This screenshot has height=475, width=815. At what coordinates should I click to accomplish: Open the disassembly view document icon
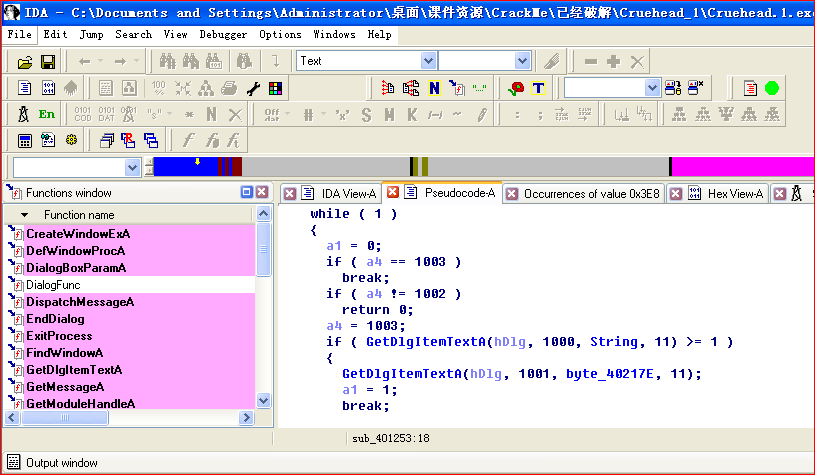click(x=24, y=88)
